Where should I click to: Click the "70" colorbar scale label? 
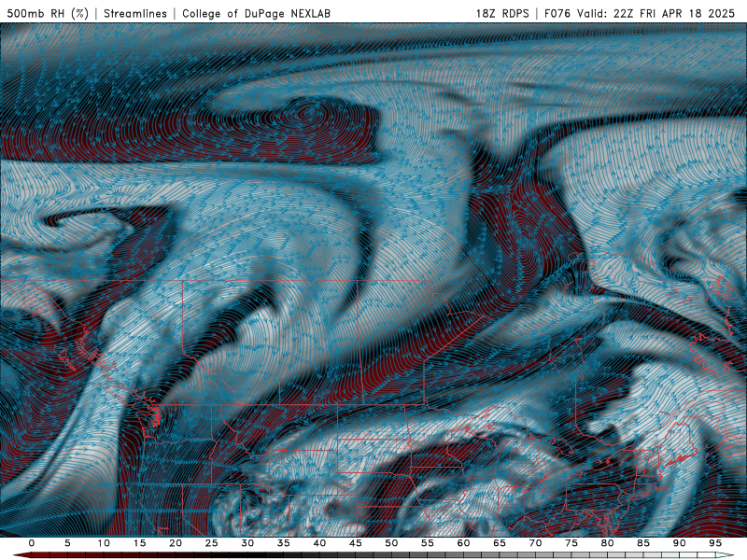(535, 543)
